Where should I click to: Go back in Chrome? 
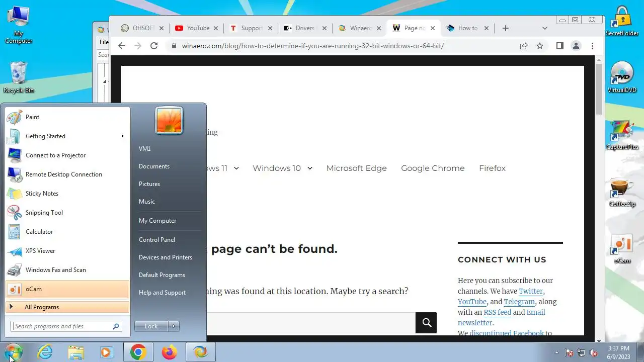pyautogui.click(x=122, y=46)
